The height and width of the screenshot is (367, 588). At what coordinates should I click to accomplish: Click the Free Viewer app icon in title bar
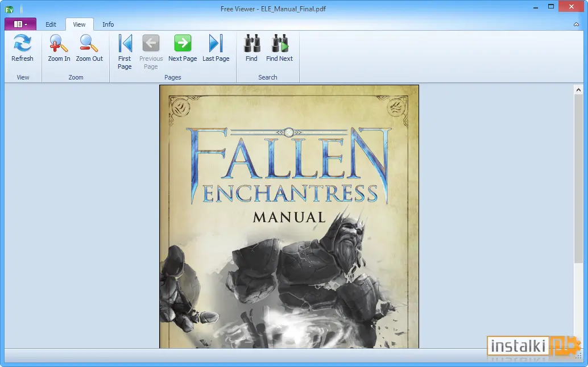(x=9, y=9)
